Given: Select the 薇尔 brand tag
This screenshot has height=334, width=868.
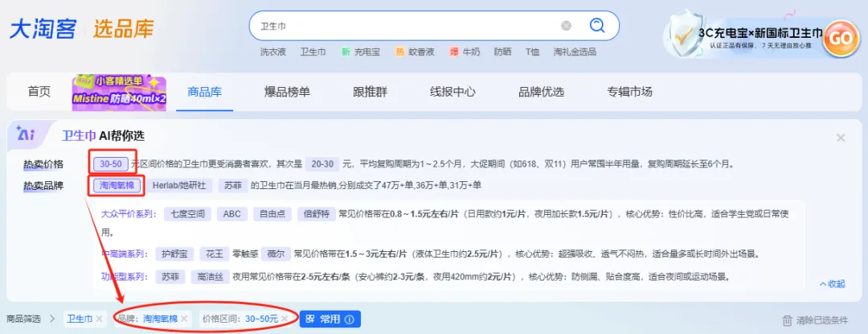Looking at the screenshot, I should (x=276, y=254).
